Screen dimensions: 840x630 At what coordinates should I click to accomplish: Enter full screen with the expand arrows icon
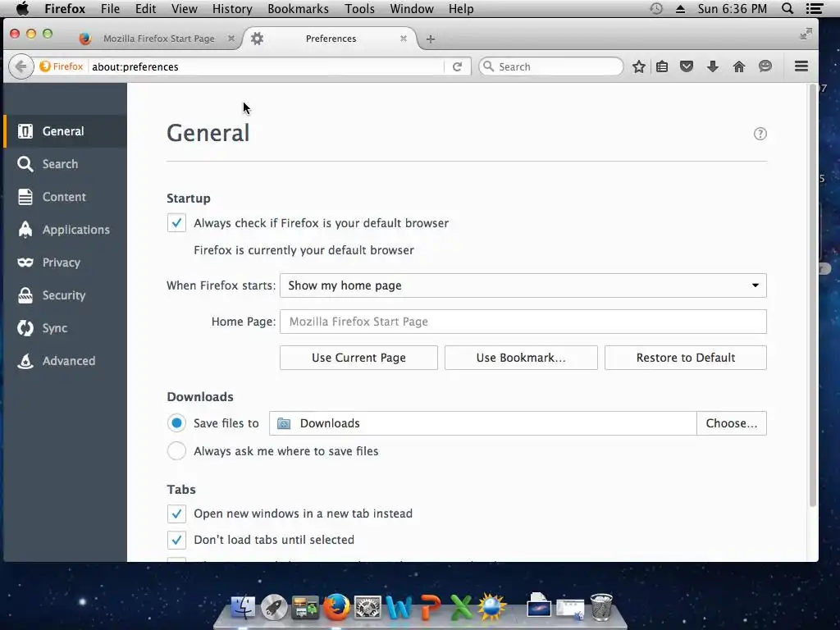coord(806,34)
